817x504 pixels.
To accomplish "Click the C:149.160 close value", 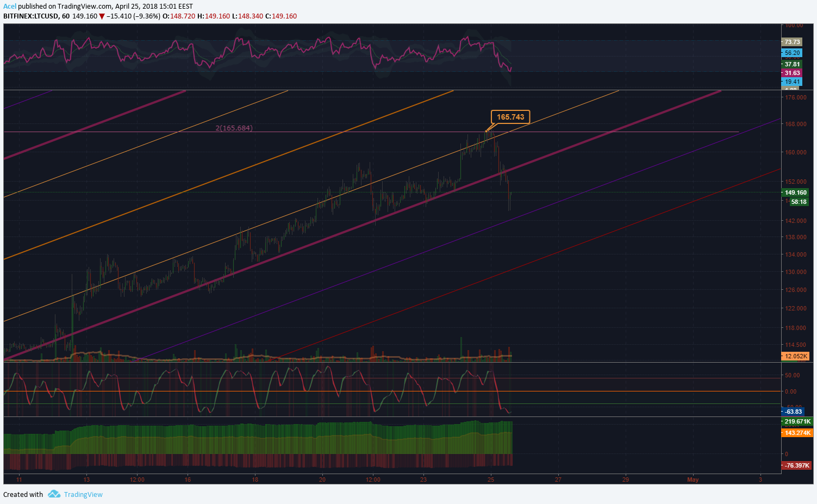I will [281, 16].
